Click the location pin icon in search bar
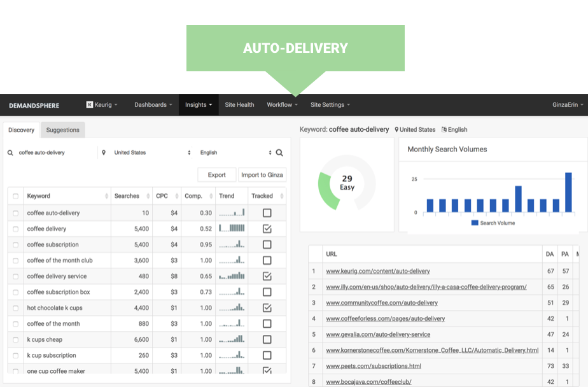Image resolution: width=588 pixels, height=387 pixels. click(104, 153)
